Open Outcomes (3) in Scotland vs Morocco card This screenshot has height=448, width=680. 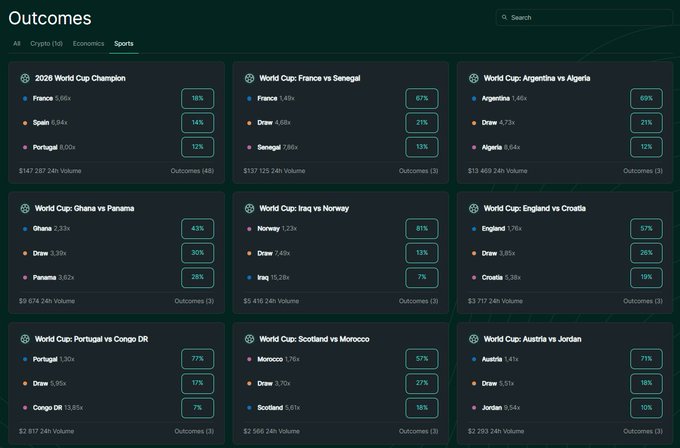click(x=418, y=431)
